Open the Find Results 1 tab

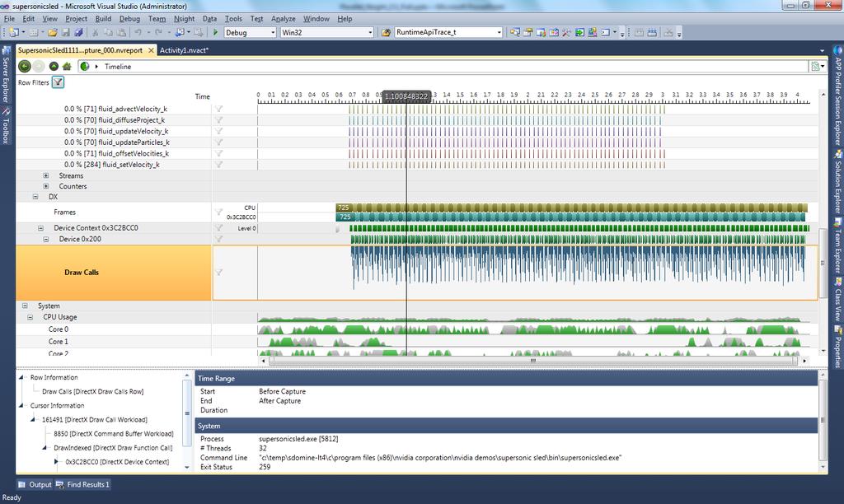pos(82,484)
